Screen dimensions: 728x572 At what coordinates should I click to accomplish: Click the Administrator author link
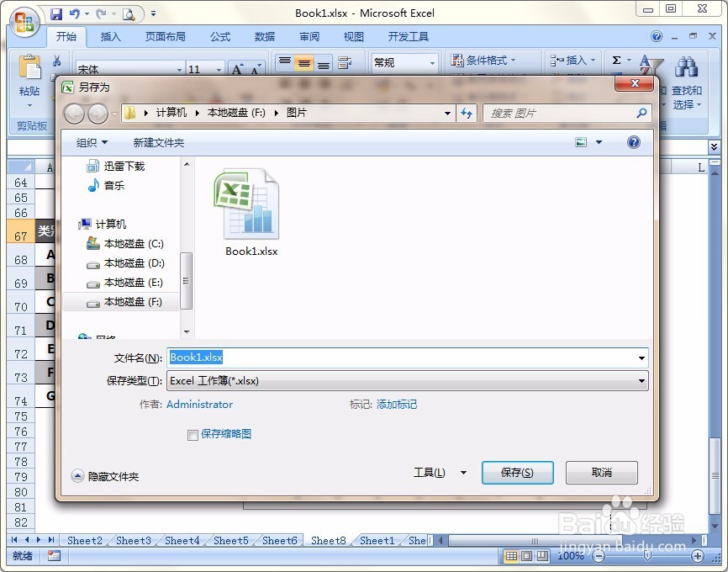(x=199, y=405)
